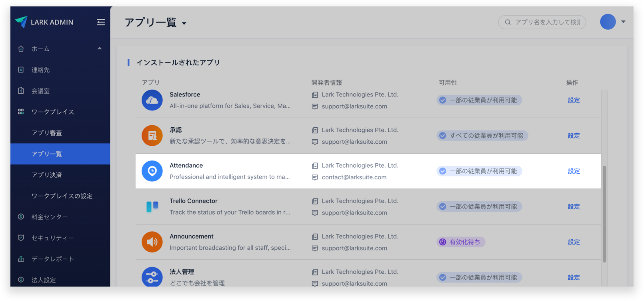Click the 法人管理 sliders app icon

tap(152, 277)
